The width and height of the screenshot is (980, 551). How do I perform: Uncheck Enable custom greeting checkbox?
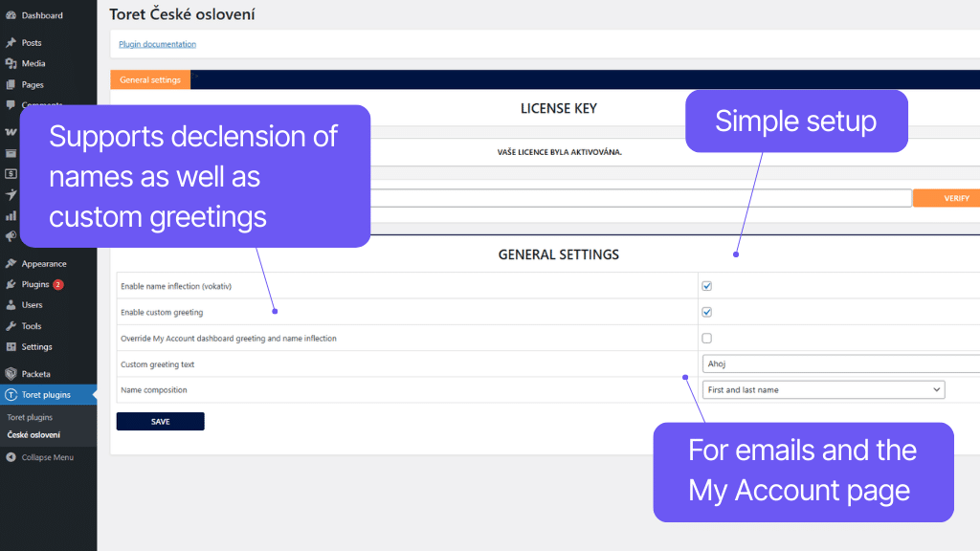point(706,312)
